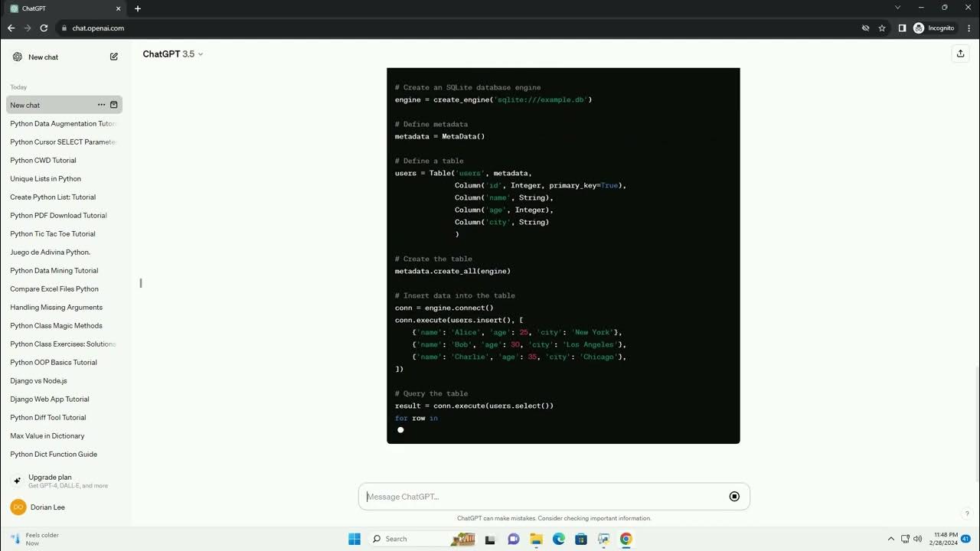Archive the selected New chat conversation
This screenshot has height=551, width=980.
coord(114,105)
